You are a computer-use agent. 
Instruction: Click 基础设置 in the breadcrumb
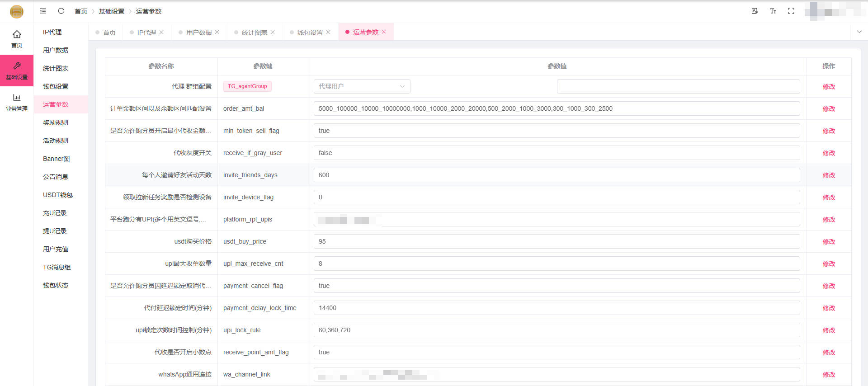coord(112,11)
